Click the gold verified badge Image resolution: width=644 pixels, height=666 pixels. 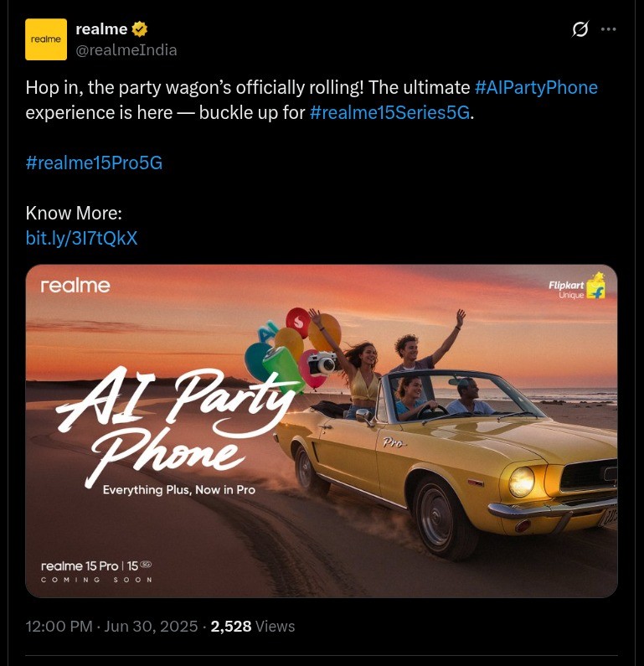[x=140, y=28]
